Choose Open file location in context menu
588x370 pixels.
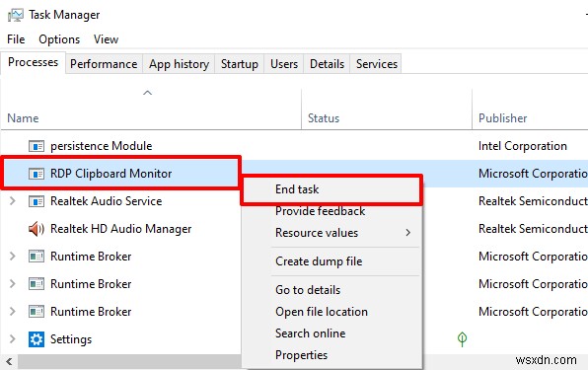331,312
